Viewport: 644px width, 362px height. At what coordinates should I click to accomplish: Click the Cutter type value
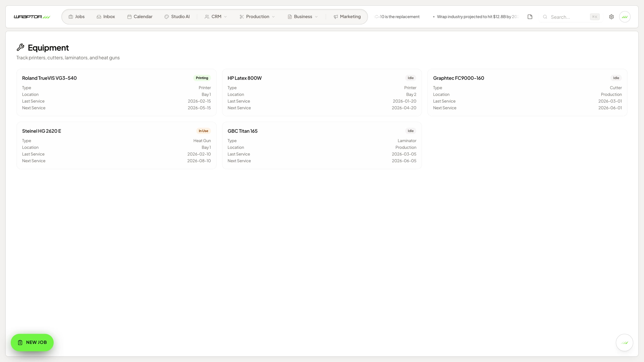coord(615,88)
